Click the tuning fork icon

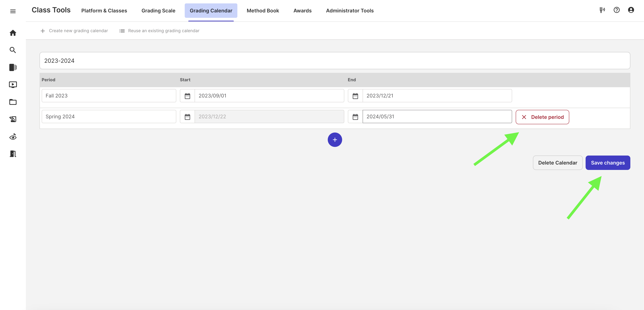tap(602, 10)
